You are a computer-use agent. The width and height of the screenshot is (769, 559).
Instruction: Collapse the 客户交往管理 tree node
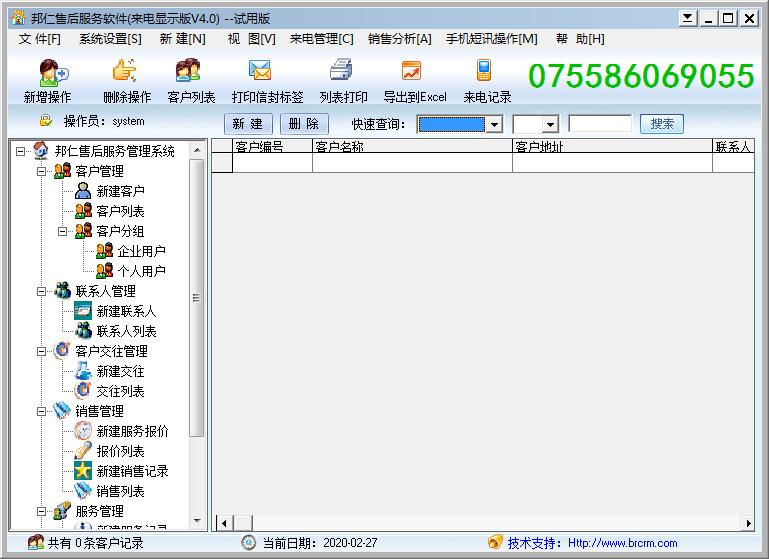click(42, 351)
